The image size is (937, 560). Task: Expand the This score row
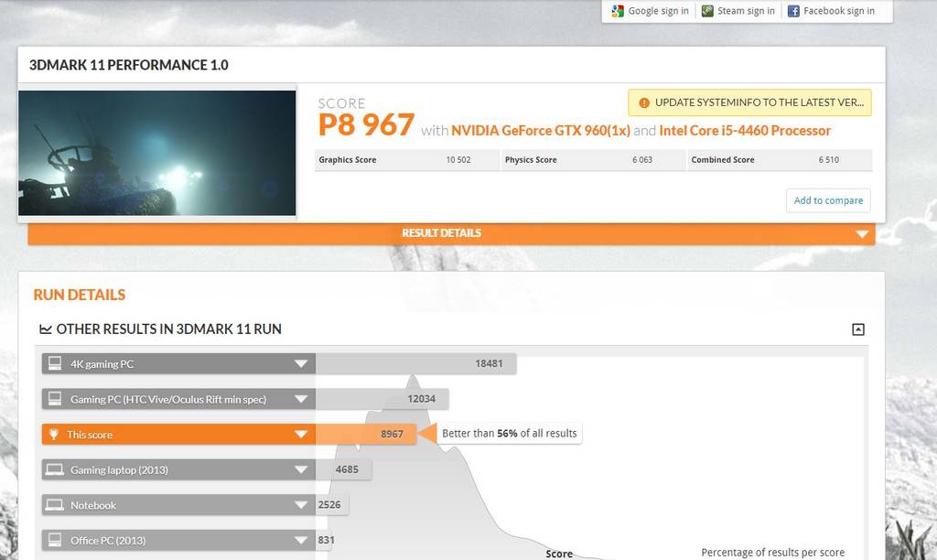(178, 435)
